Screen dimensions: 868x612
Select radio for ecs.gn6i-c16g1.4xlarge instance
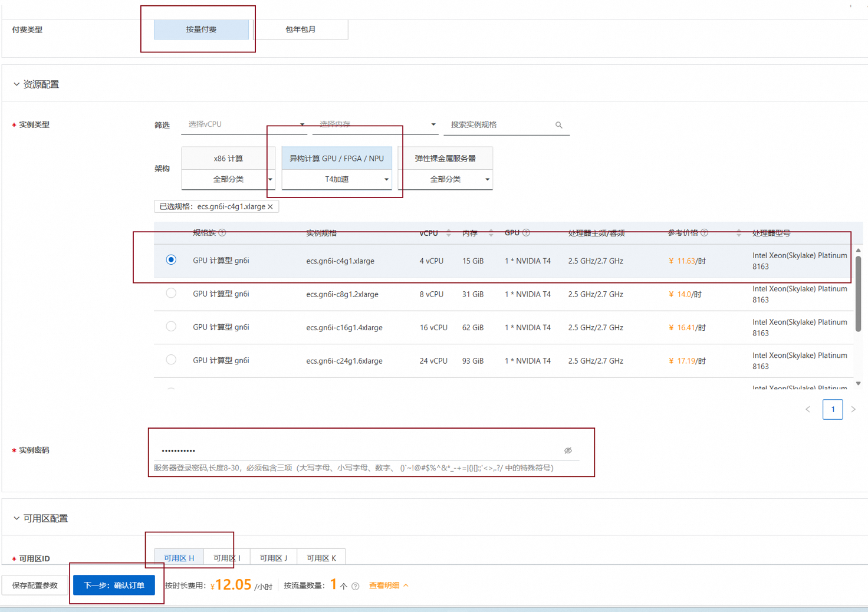point(171,326)
